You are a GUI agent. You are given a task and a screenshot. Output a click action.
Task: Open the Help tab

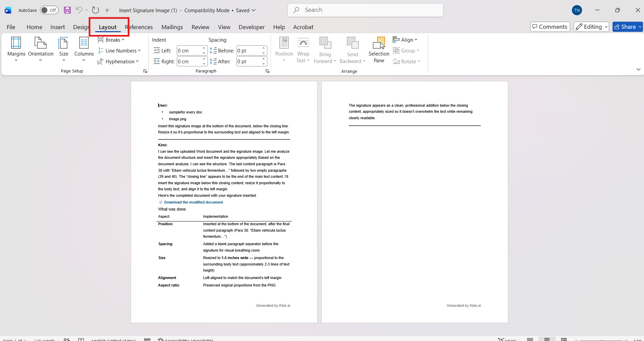pyautogui.click(x=279, y=27)
